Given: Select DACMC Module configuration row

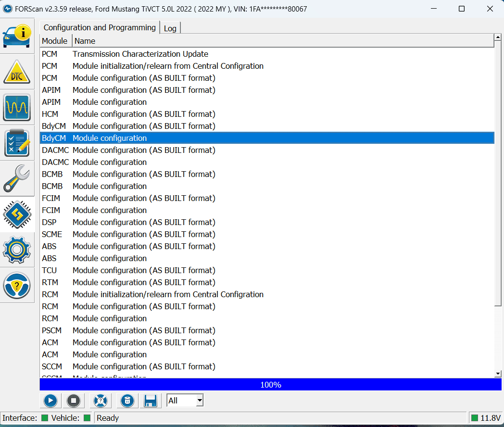Looking at the screenshot, I should tap(267, 162).
